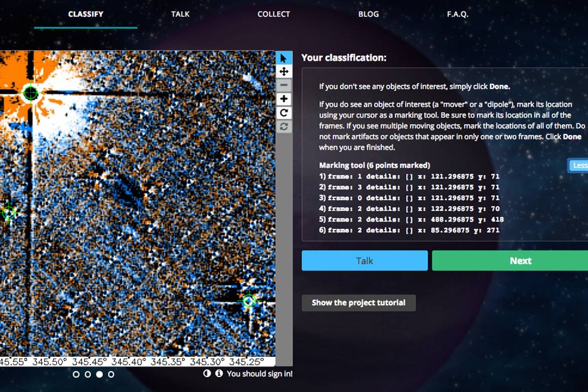Reset the view with the refresh icon
This screenshot has width=588, height=392.
tap(284, 127)
